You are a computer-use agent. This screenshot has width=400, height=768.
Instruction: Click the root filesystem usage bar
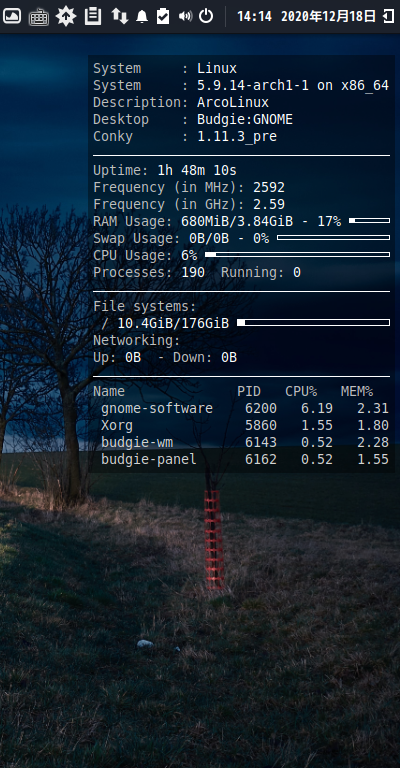(313, 322)
